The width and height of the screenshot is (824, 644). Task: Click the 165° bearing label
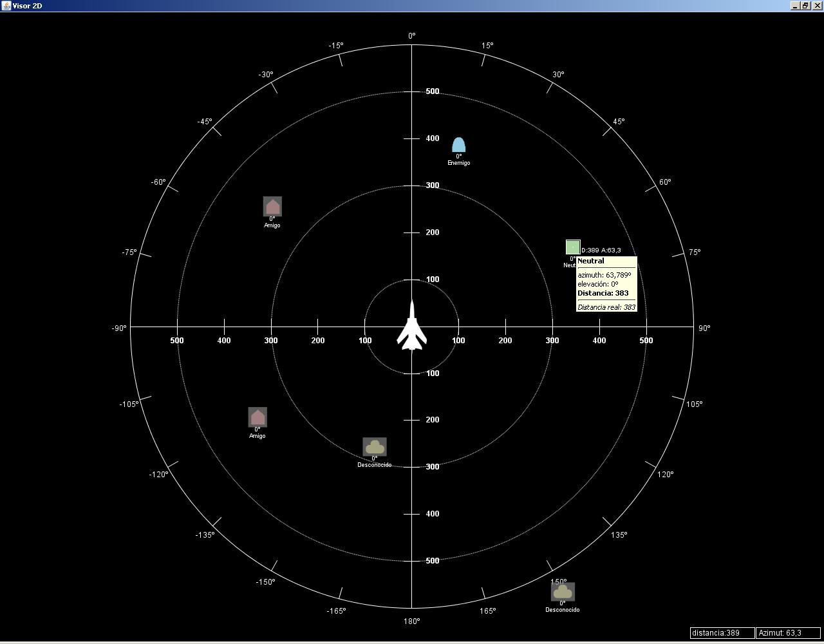487,611
